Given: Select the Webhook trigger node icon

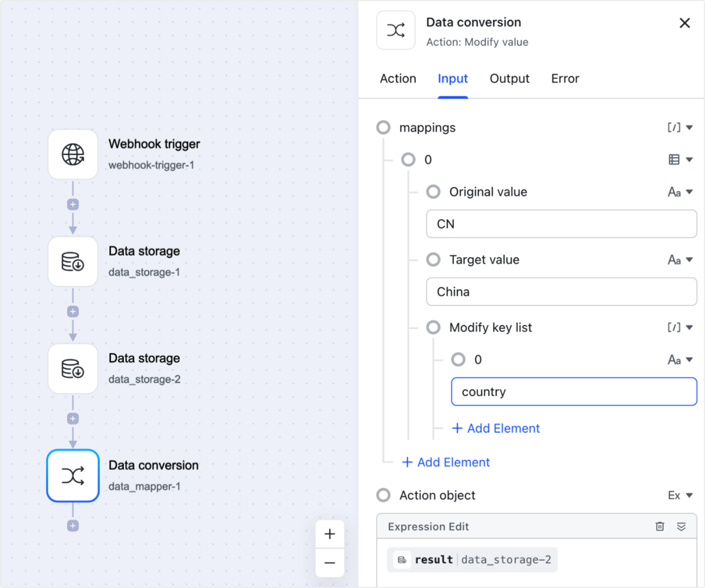Looking at the screenshot, I should pyautogui.click(x=72, y=155).
